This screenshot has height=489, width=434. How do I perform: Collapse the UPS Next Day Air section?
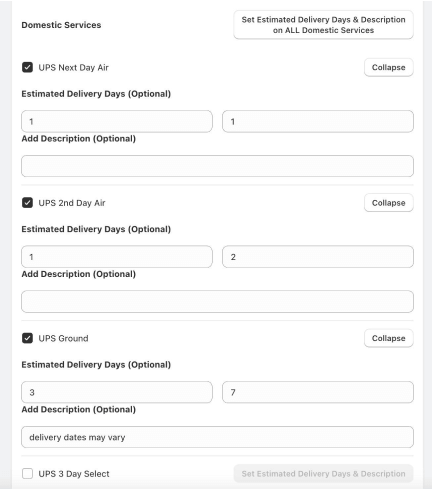tap(389, 67)
